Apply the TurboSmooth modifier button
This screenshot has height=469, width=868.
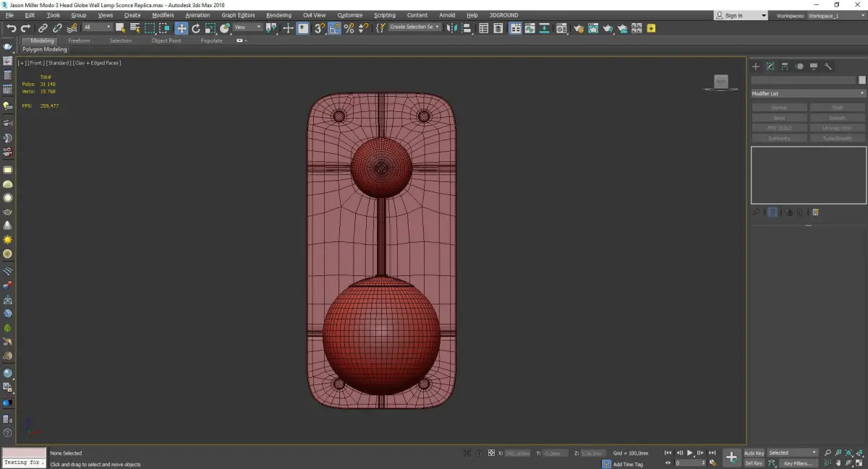[837, 138]
